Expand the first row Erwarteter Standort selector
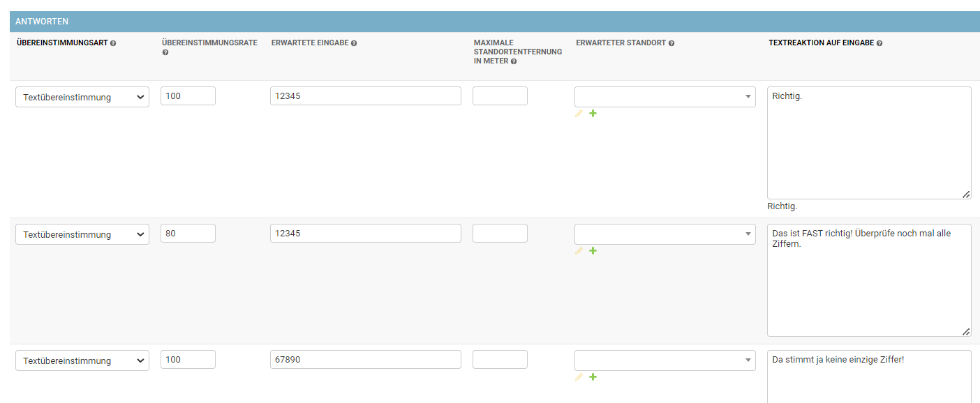 click(x=665, y=97)
